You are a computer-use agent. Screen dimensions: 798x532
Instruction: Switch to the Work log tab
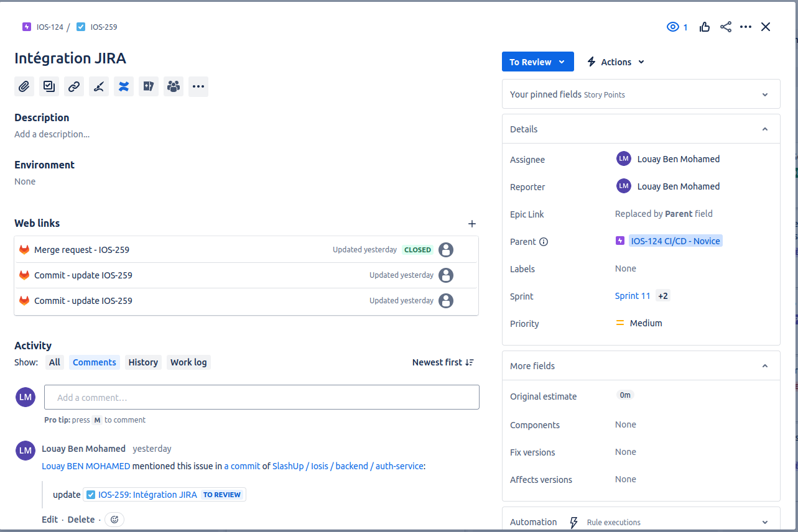[188, 362]
